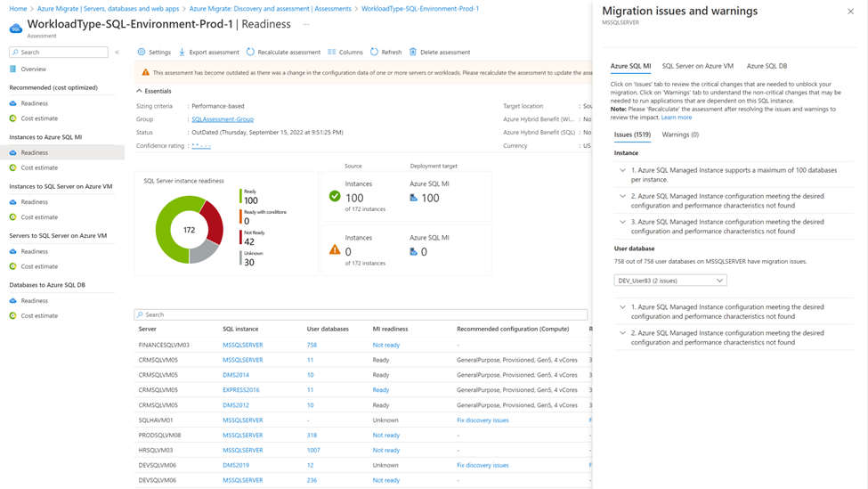Click the Learn more link
Viewport: 868px width, 489px height.
coord(676,118)
